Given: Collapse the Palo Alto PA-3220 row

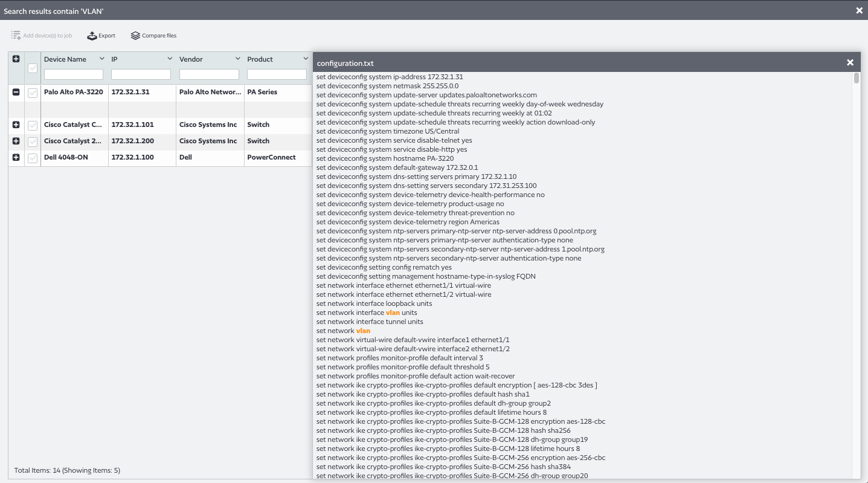Looking at the screenshot, I should 16,92.
